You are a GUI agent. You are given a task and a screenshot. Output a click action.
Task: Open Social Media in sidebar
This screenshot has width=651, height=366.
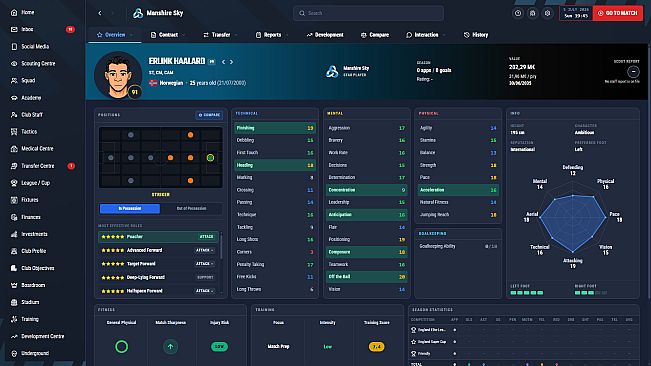[35, 46]
